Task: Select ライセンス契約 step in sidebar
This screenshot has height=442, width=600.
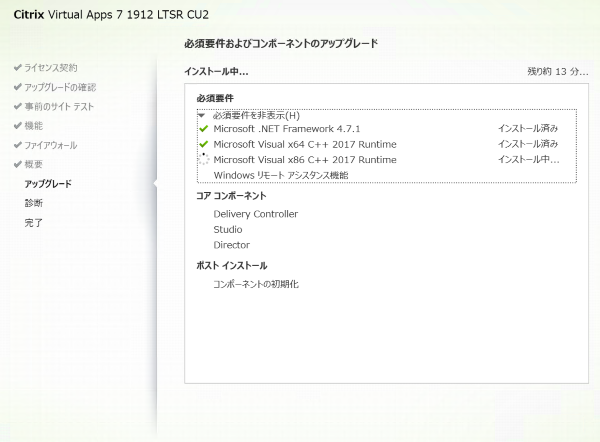Action: tap(51, 68)
